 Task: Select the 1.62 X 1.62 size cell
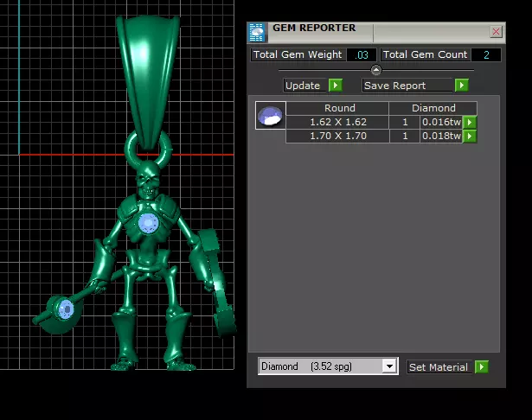point(337,122)
